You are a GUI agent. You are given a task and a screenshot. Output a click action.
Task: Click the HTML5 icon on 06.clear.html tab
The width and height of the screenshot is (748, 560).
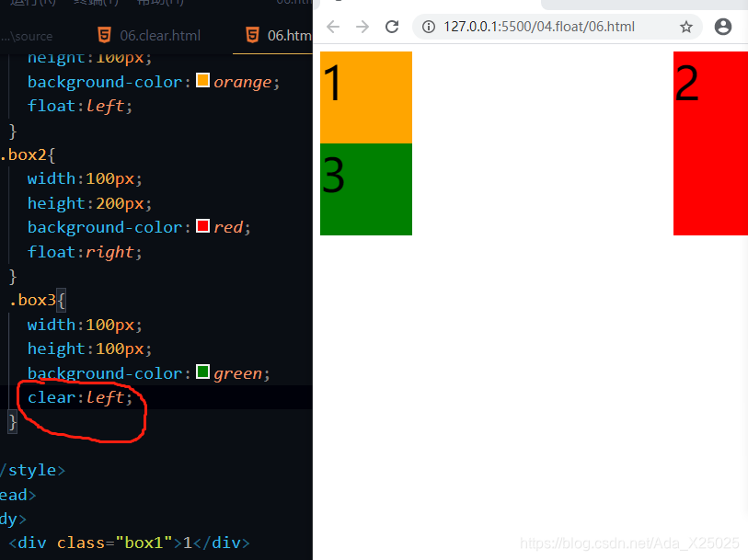(104, 35)
